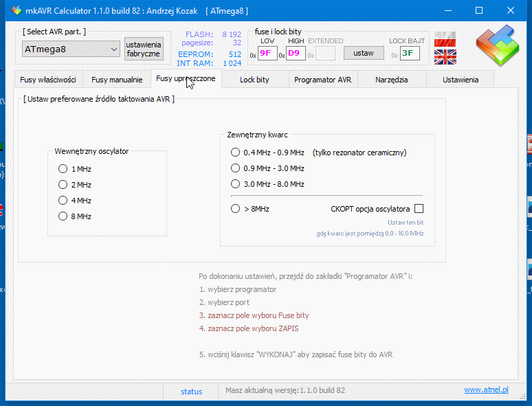The height and width of the screenshot is (406, 532).
Task: Click the HIGH fuse byte field
Action: (x=296, y=53)
